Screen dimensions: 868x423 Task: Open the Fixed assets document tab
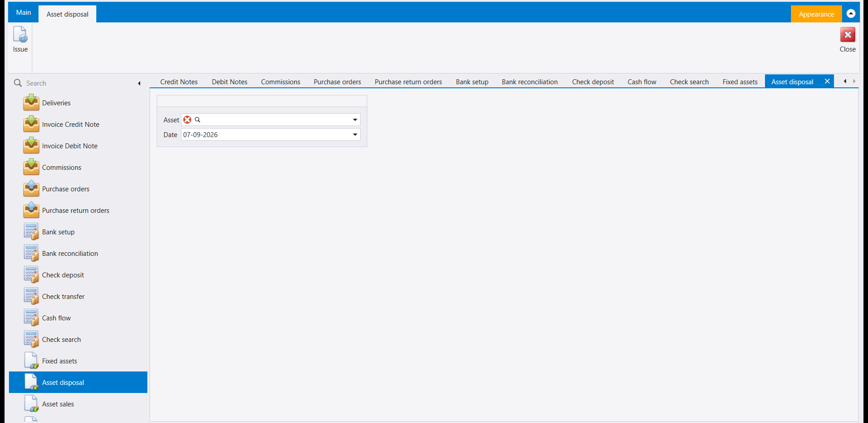click(740, 82)
